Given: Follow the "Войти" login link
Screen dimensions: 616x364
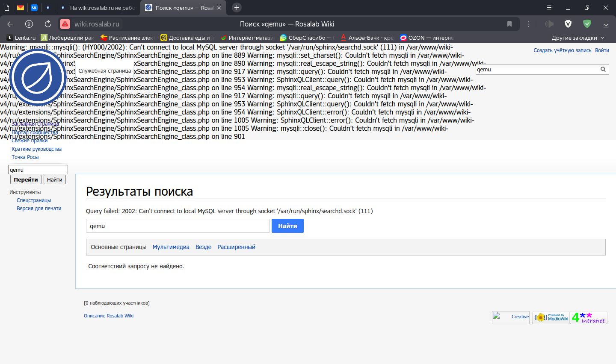Looking at the screenshot, I should click(x=602, y=50).
